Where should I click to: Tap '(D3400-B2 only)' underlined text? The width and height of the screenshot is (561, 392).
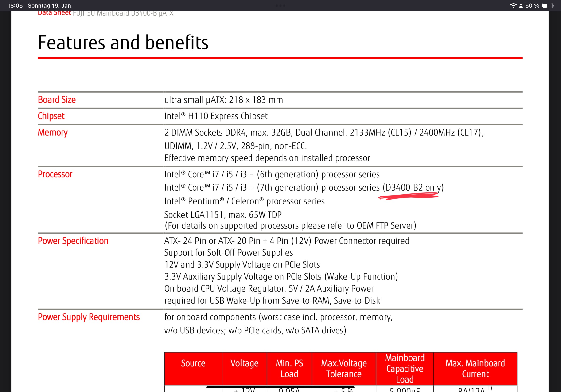413,188
